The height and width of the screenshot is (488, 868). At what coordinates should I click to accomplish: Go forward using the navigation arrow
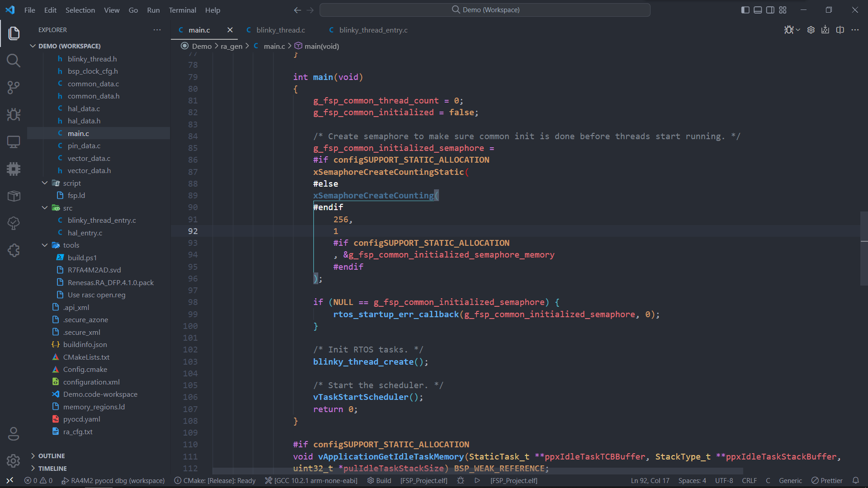(310, 10)
